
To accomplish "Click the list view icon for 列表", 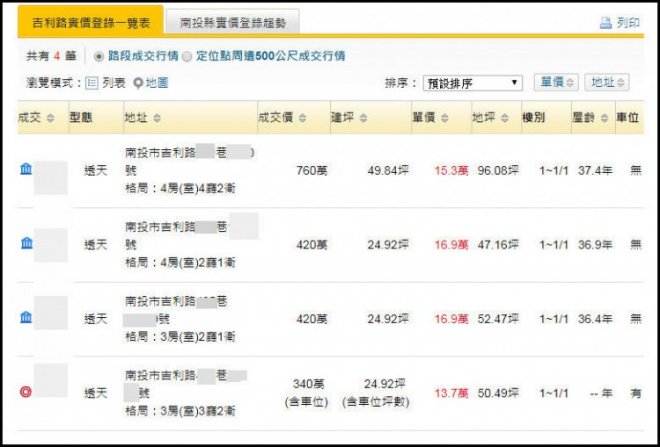I will pyautogui.click(x=91, y=83).
